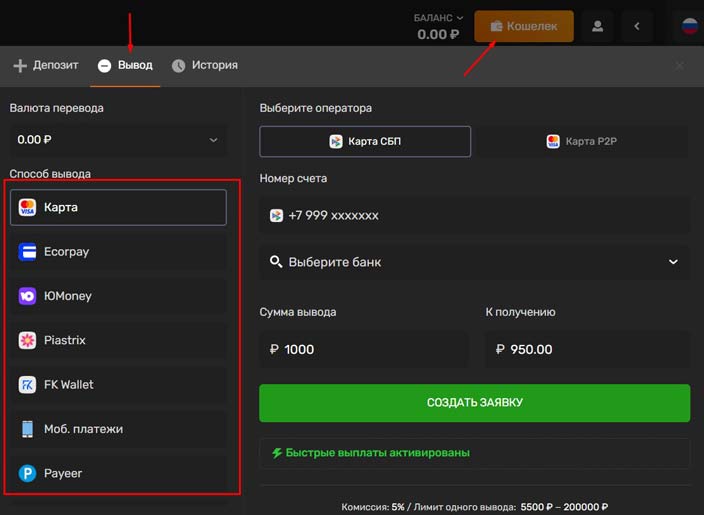The width and height of the screenshot is (704, 515).
Task: Click the Russian flag language icon
Action: click(x=690, y=26)
